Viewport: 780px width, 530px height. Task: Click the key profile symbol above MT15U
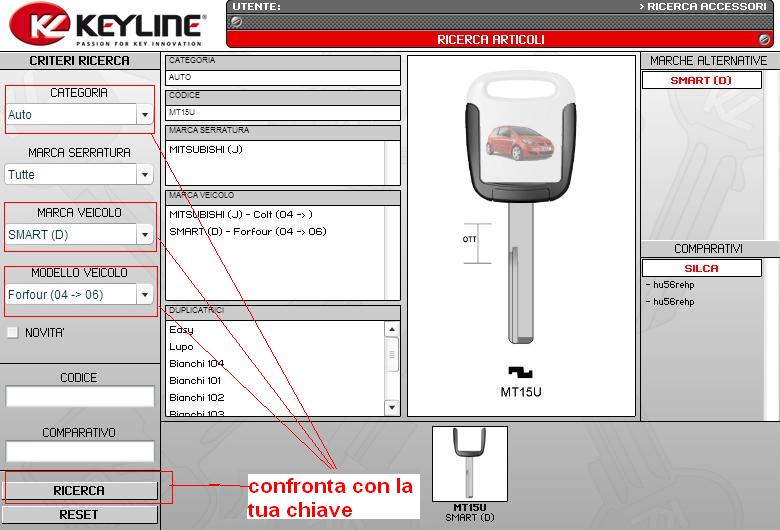[x=520, y=372]
